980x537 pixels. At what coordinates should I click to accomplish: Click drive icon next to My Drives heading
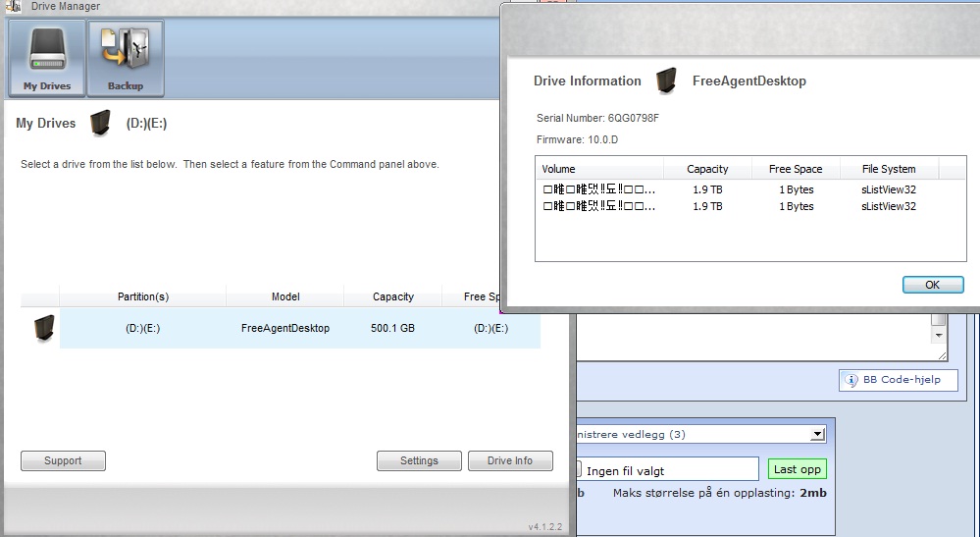point(100,123)
